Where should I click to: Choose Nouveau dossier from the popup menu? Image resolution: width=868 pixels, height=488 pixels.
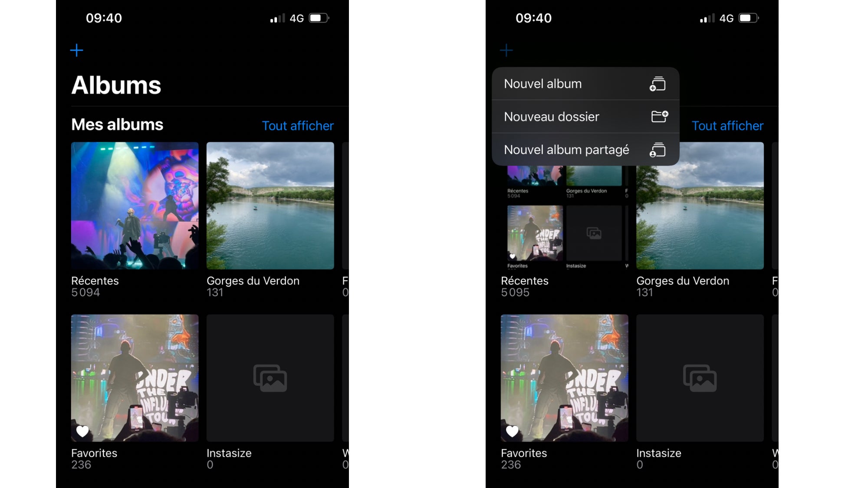tap(551, 117)
